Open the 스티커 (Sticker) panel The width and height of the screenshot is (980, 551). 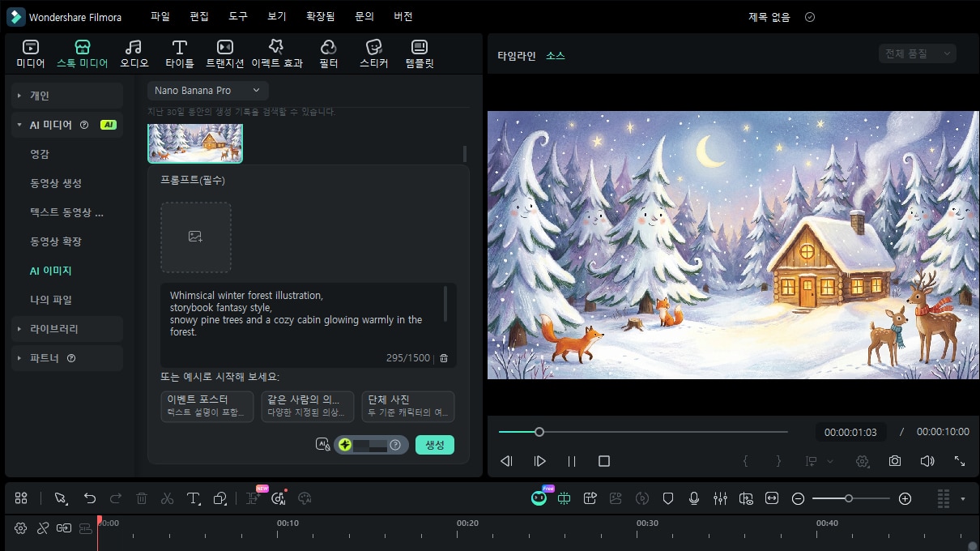pos(374,52)
